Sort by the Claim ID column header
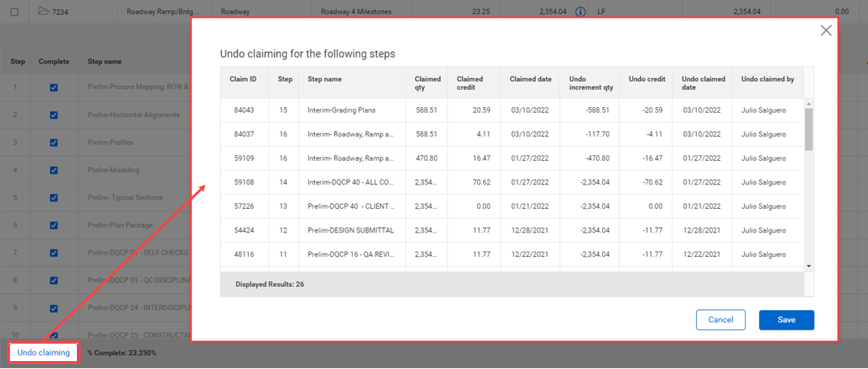Viewport: 868px width, 369px height. point(243,79)
